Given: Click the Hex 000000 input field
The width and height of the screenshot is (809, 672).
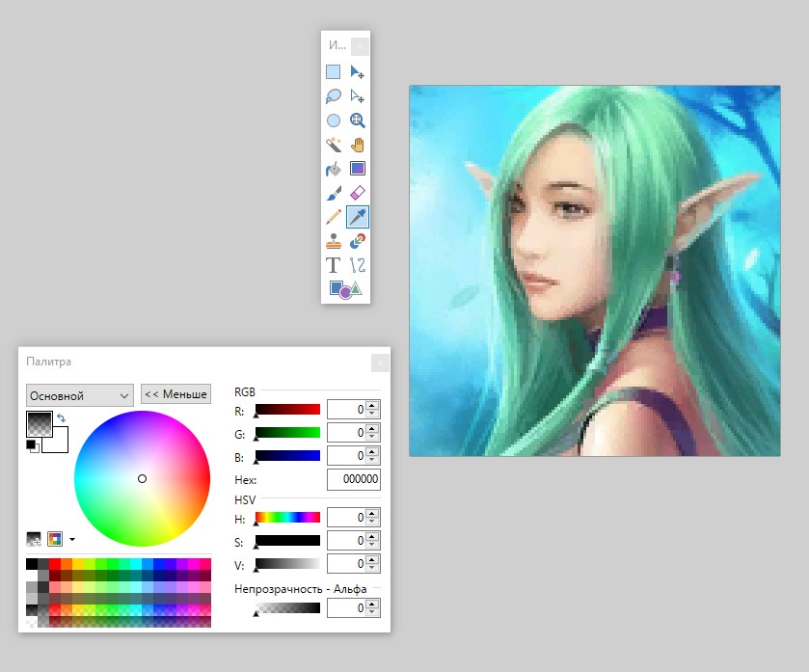Looking at the screenshot, I should pyautogui.click(x=354, y=479).
